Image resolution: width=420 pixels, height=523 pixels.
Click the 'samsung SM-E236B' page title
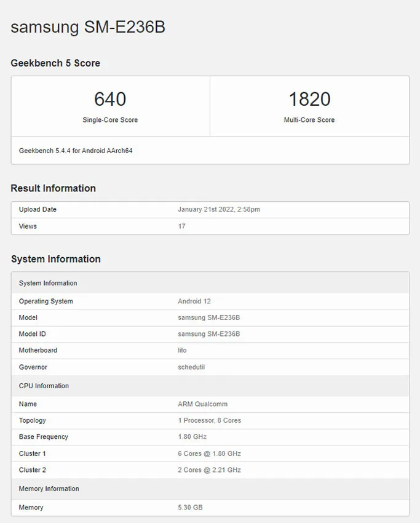88,27
